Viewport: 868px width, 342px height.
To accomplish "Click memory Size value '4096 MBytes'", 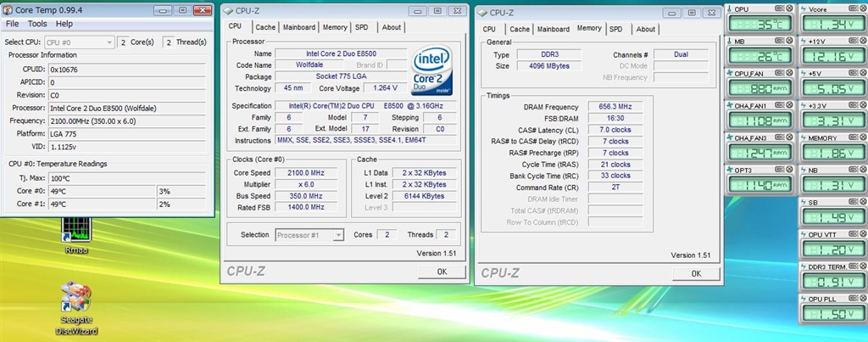I will (548, 66).
